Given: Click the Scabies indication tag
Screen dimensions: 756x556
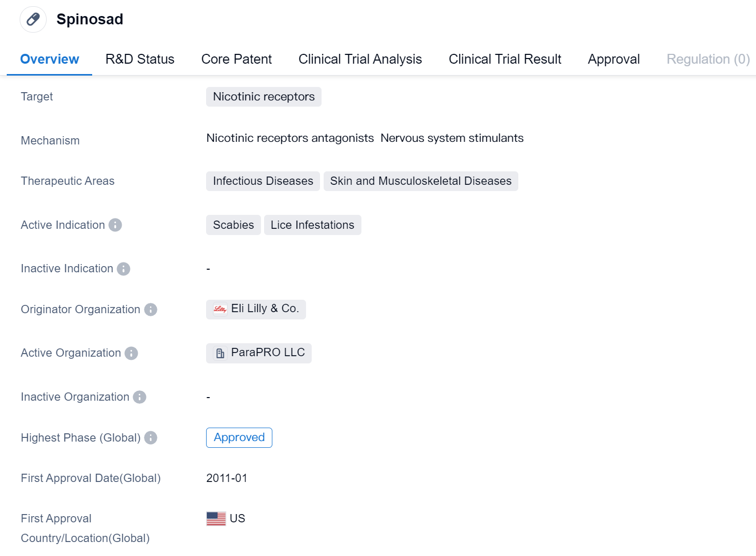Looking at the screenshot, I should tap(233, 225).
